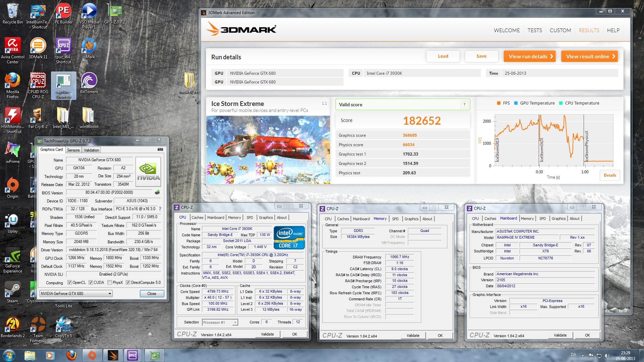The width and height of the screenshot is (644, 362).
Task: Click Details button under FPS chart
Action: click(610, 175)
